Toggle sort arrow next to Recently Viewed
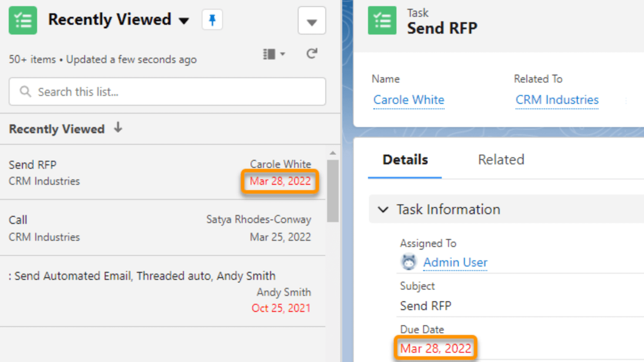This screenshot has height=362, width=644. (x=118, y=128)
